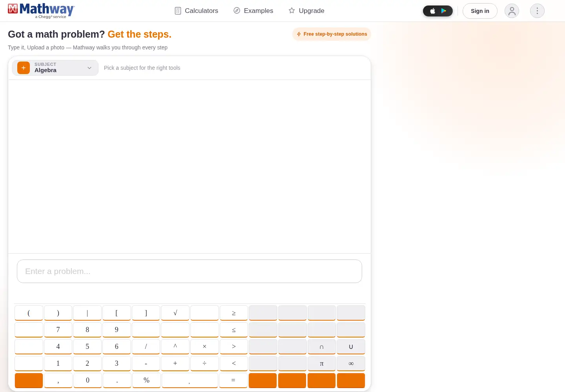Click the Enter a problem input field
Image resolution: width=565 pixels, height=392 pixels.
pos(190,271)
